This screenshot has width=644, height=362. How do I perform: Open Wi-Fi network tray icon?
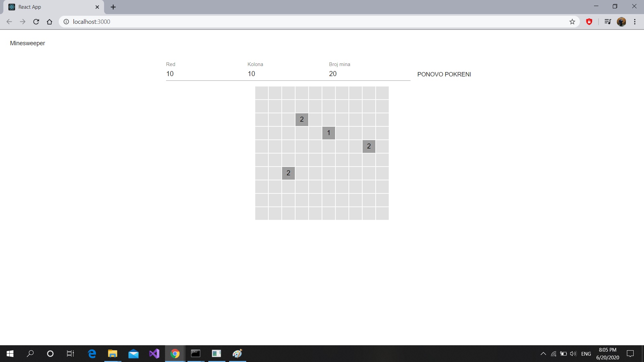point(554,354)
